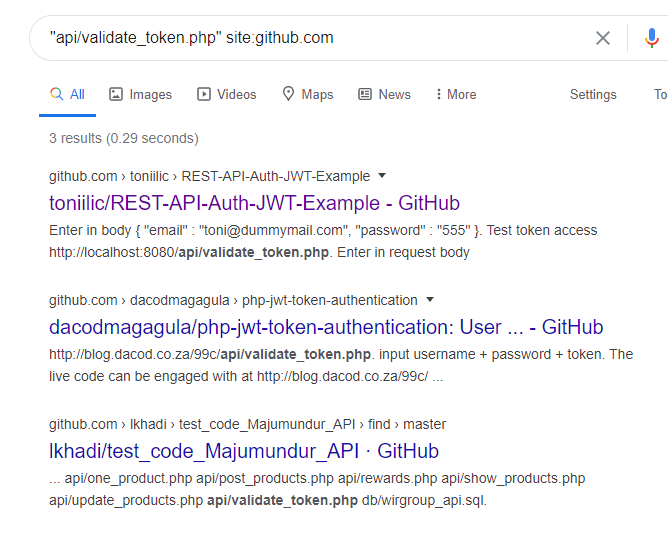The height and width of the screenshot is (560, 668).
Task: Click the News tab newspaper icon
Action: (365, 94)
